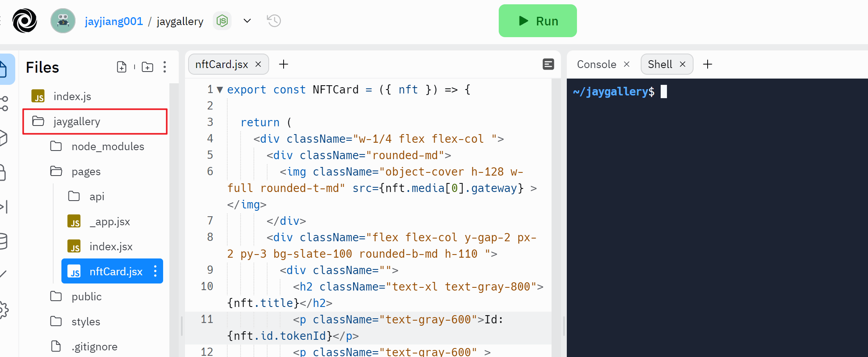Close the Shell tab

[683, 64]
